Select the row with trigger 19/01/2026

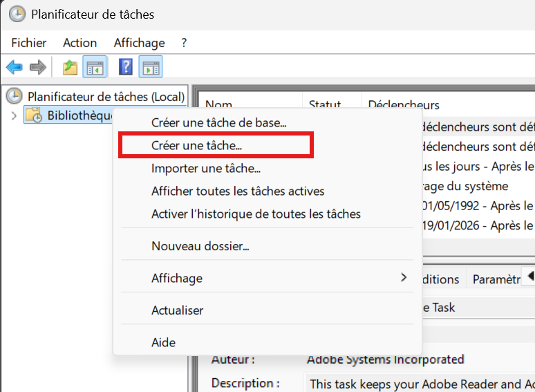(478, 225)
